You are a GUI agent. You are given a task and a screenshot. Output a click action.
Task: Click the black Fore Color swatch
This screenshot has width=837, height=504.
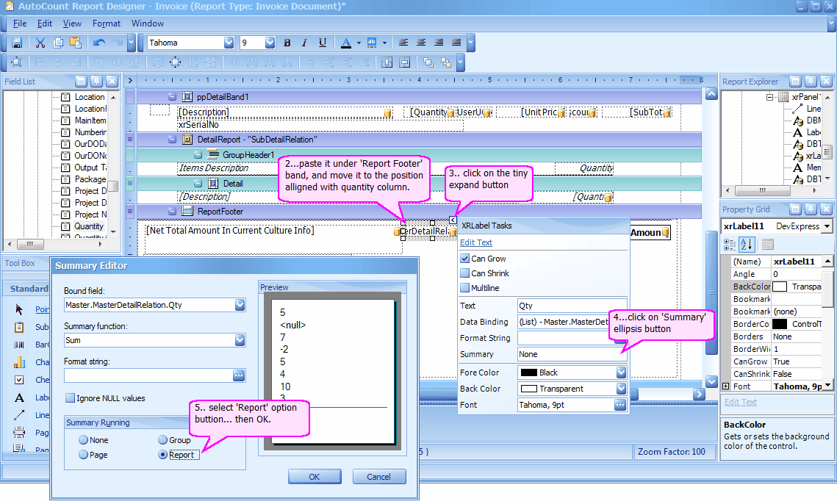click(528, 372)
